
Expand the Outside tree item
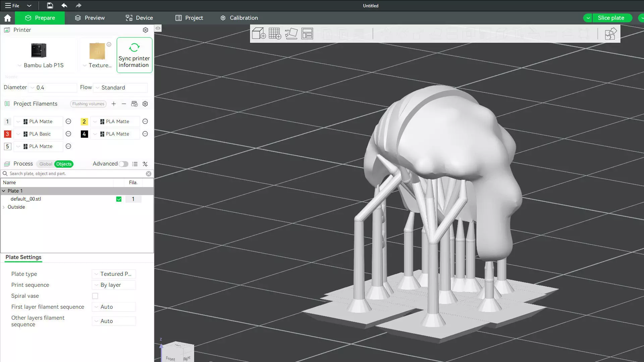pos(4,207)
